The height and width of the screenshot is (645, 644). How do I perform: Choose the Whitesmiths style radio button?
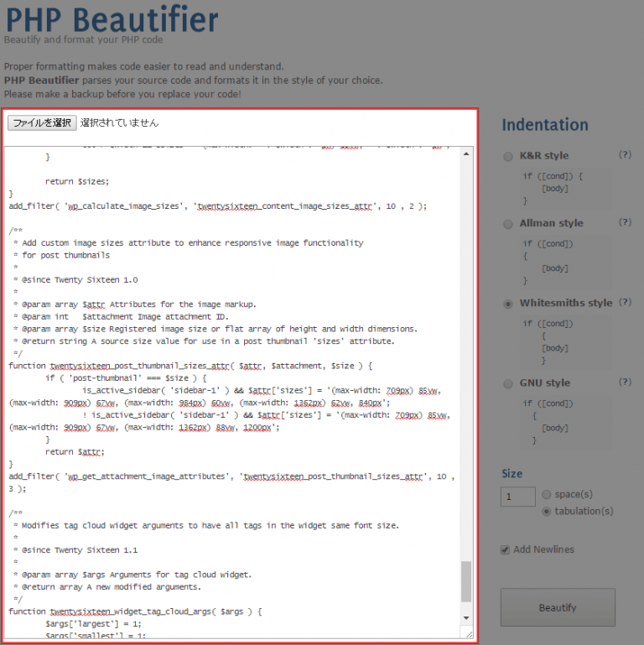point(508,304)
